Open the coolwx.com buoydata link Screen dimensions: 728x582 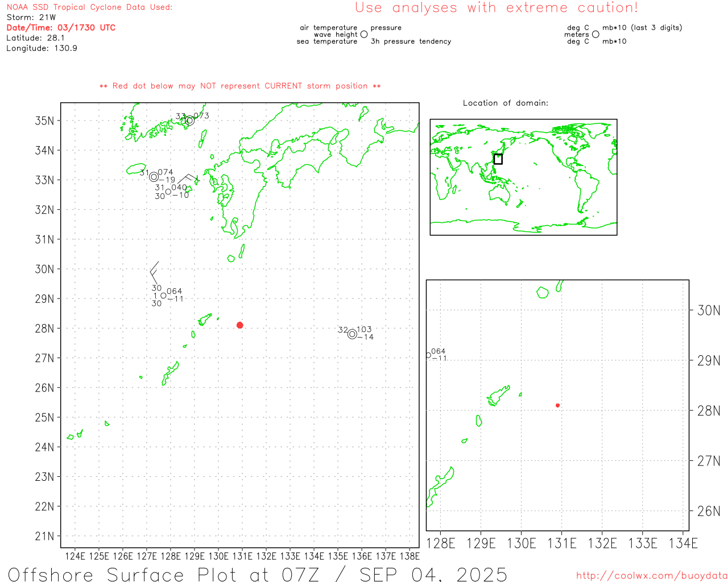[652, 576]
